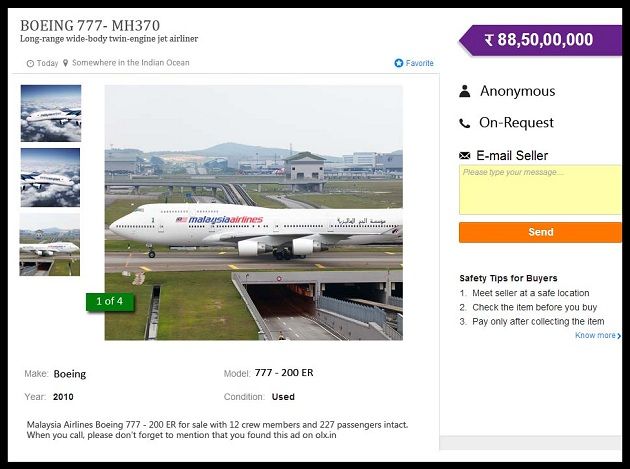Click the green 1 of 4 badge

[x=110, y=301]
